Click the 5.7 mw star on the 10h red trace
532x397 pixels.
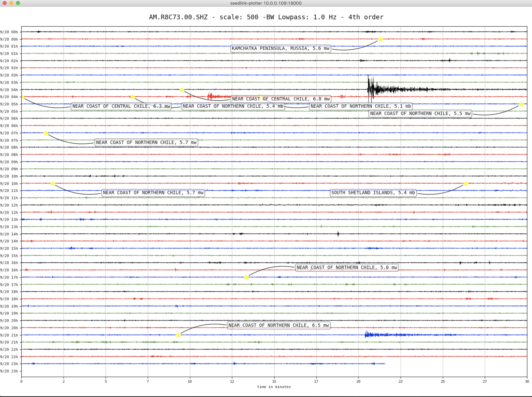pos(53,184)
